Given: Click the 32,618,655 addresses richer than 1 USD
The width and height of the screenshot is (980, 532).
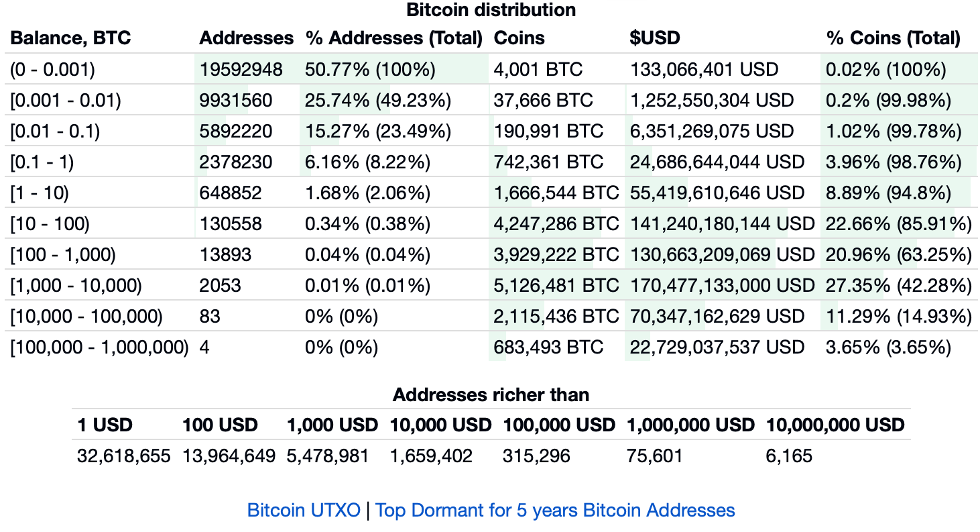Looking at the screenshot, I should pyautogui.click(x=123, y=457).
